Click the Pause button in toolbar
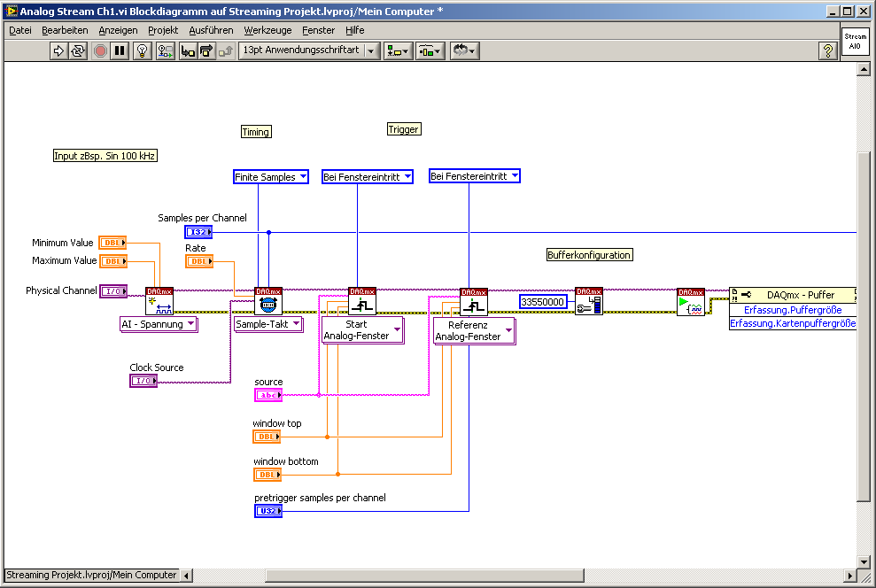Image resolution: width=876 pixels, height=588 pixels. (x=120, y=50)
